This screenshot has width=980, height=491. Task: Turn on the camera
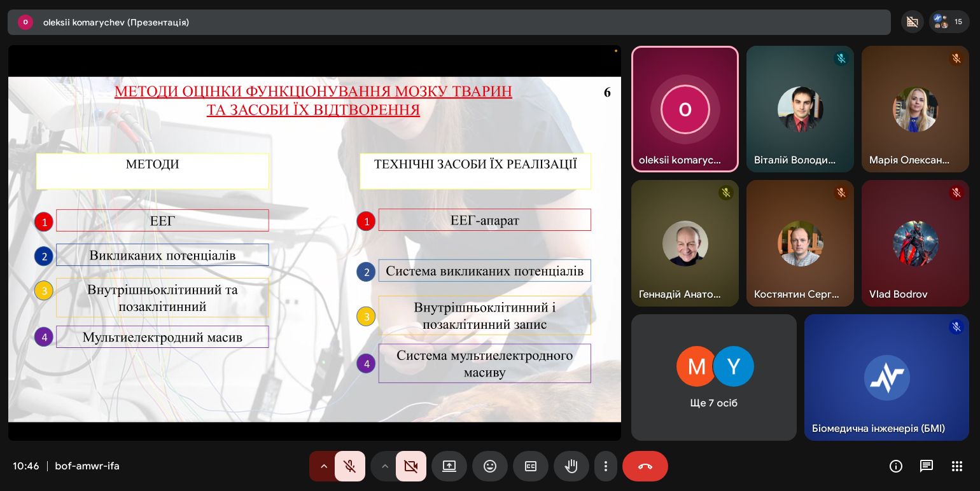click(x=410, y=466)
